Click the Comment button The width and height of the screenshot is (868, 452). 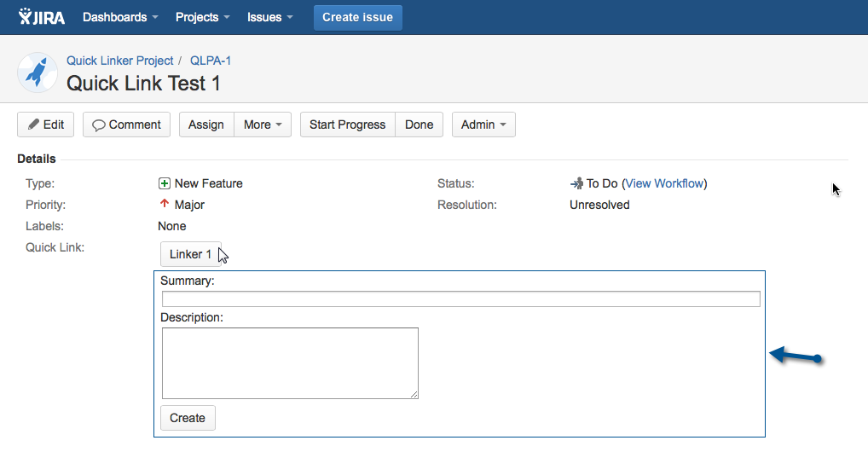pyautogui.click(x=126, y=125)
